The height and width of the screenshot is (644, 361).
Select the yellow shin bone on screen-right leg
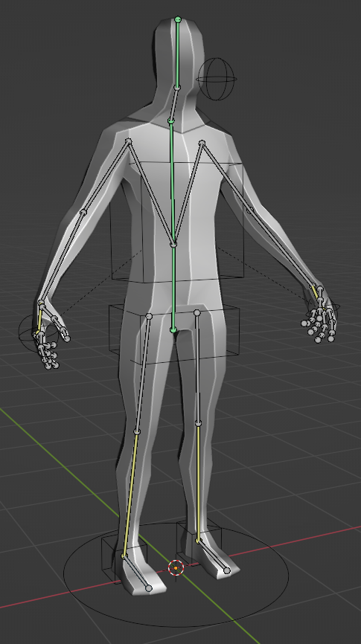[x=198, y=482]
